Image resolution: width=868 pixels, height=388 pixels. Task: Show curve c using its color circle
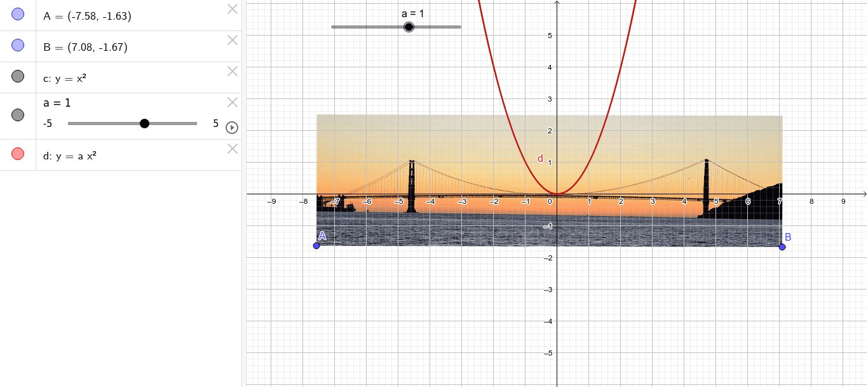click(17, 76)
